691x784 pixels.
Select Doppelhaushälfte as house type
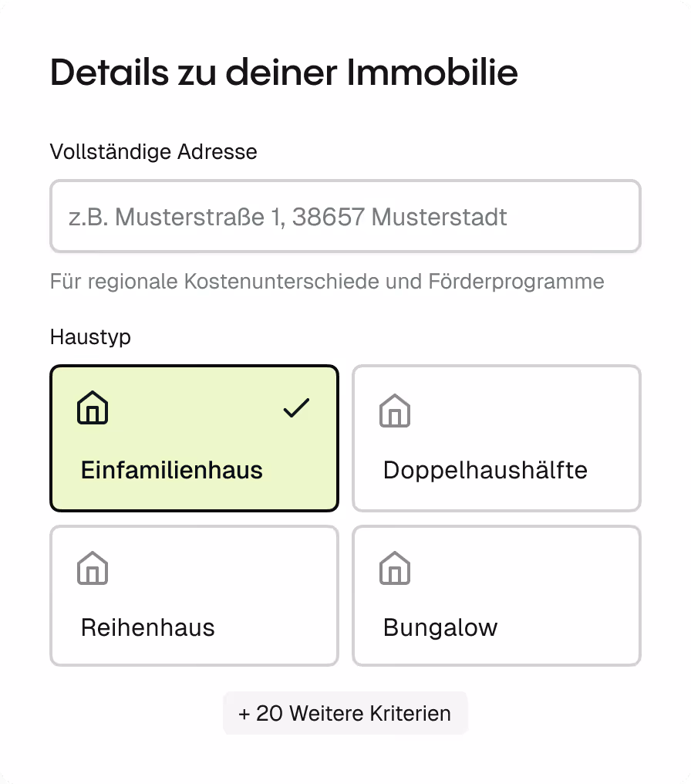point(496,438)
